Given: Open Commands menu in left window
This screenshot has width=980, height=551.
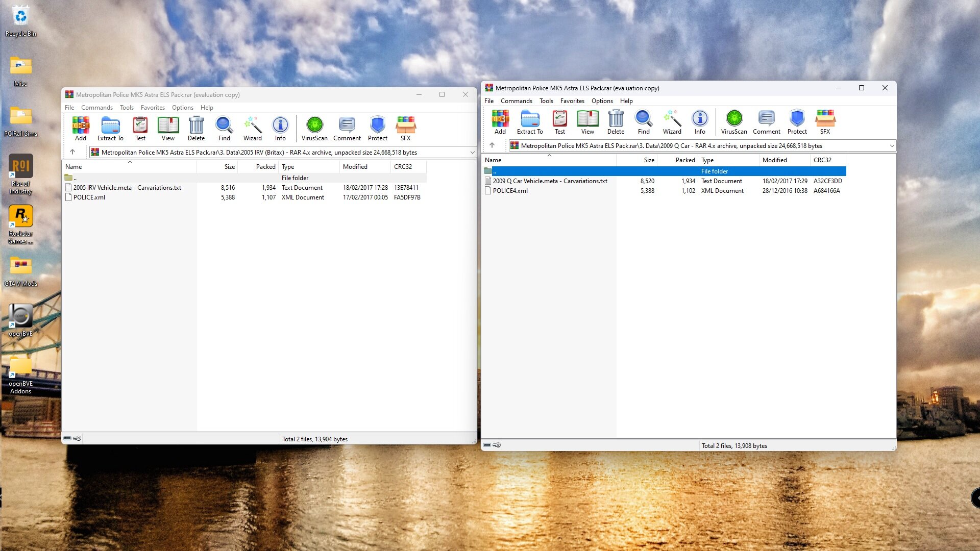Looking at the screenshot, I should point(96,108).
